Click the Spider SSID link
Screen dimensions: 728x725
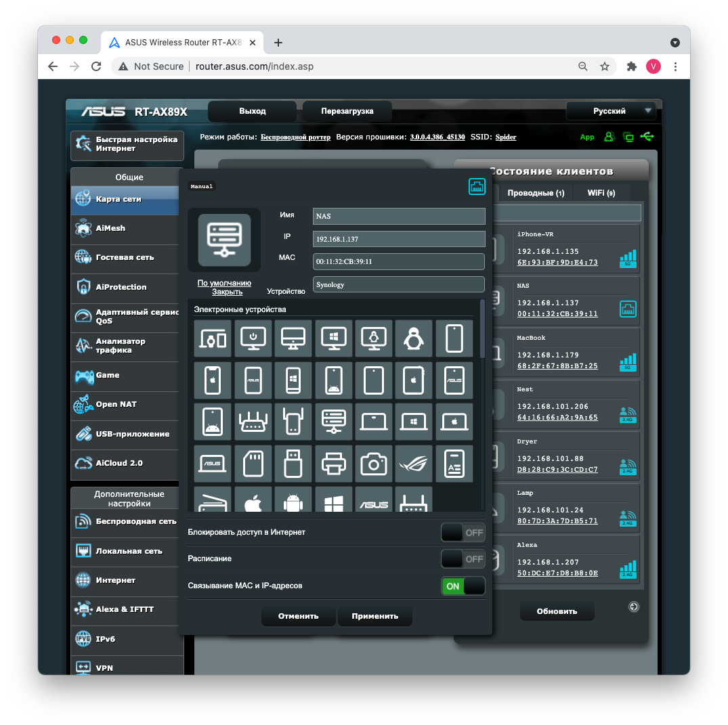click(x=506, y=137)
